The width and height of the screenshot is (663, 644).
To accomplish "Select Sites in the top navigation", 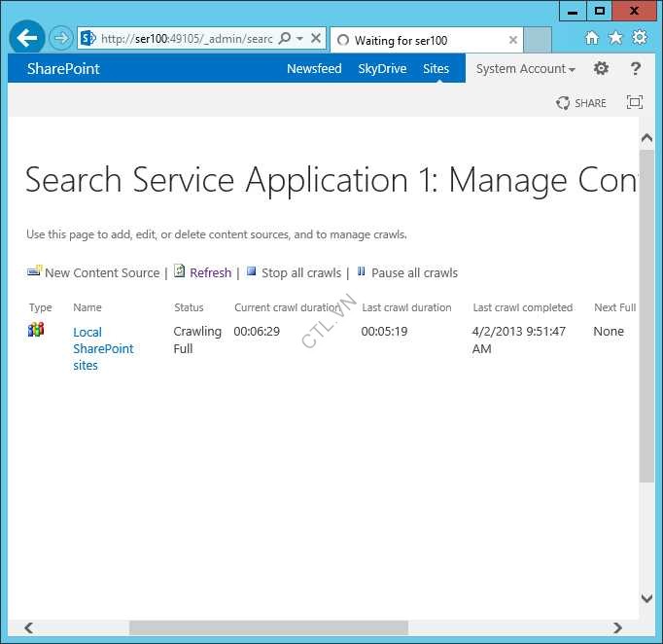I will [x=436, y=69].
